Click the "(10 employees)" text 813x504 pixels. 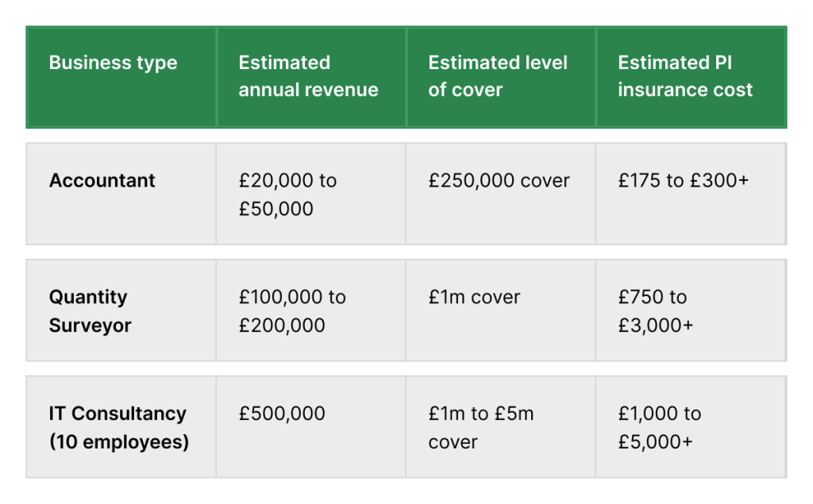coord(119,442)
